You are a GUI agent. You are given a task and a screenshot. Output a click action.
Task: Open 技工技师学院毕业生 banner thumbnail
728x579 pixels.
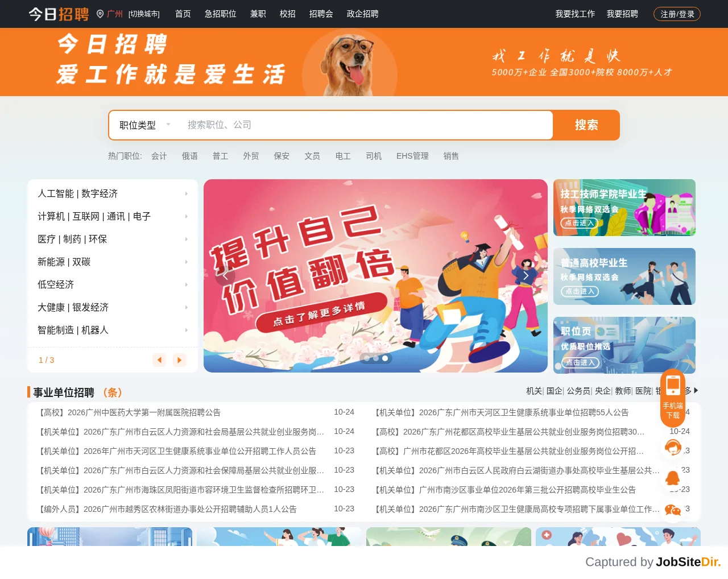[x=624, y=208]
